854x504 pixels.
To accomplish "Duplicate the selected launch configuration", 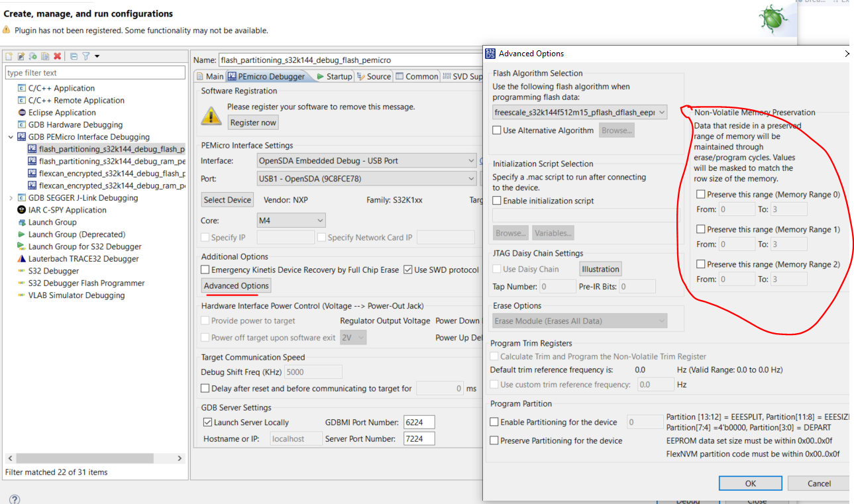I will pyautogui.click(x=45, y=56).
